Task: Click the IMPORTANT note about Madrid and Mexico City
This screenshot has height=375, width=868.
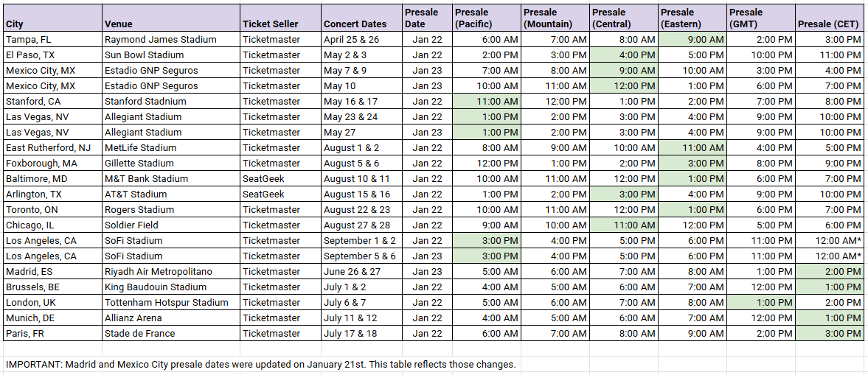Action: [x=261, y=365]
